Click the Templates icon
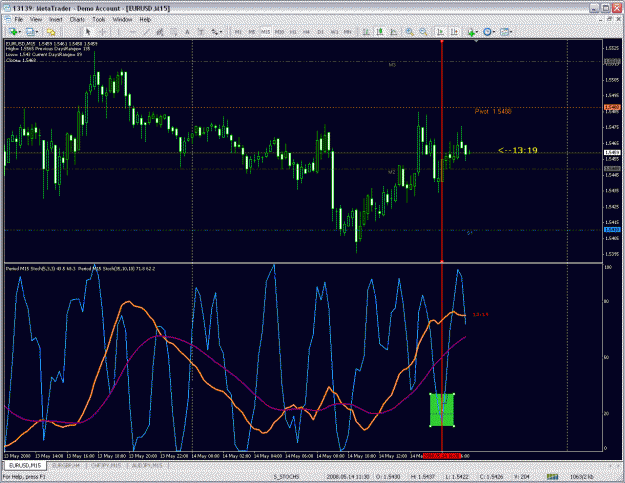625x483 pixels. point(504,32)
